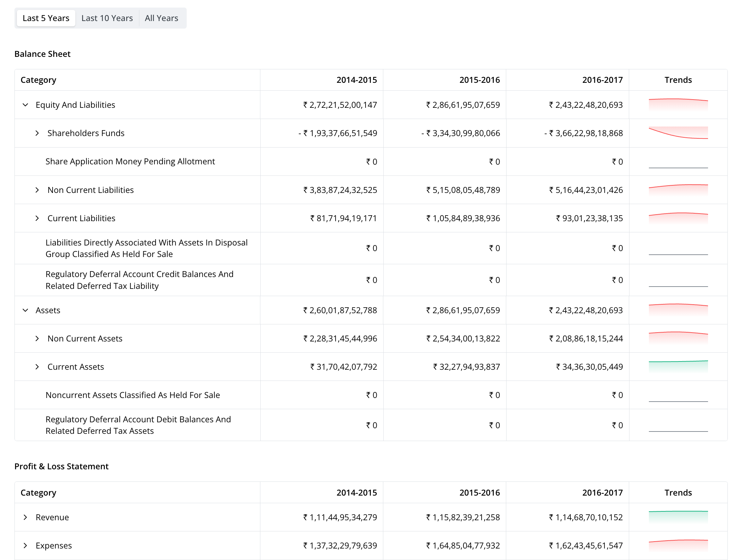Click the Balance Sheet Trends column header

678,80
